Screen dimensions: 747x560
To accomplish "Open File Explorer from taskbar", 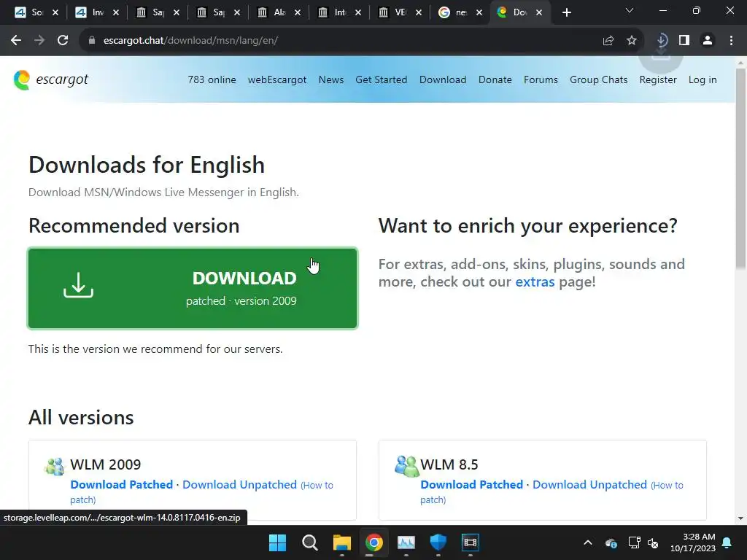I will (341, 542).
